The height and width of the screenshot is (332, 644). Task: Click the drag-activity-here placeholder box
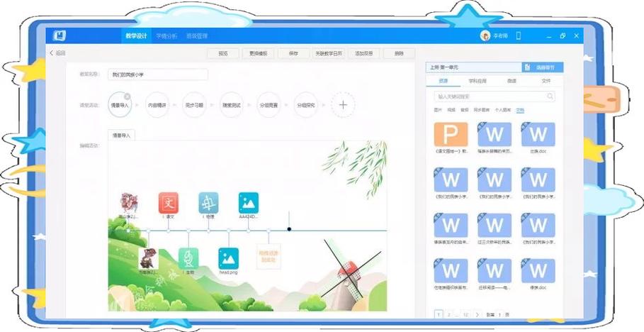coord(269,257)
